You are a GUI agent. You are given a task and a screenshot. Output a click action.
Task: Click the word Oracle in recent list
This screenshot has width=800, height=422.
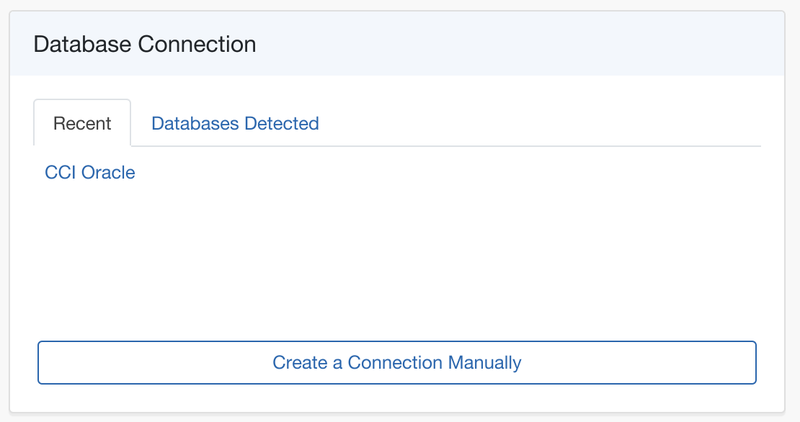(x=108, y=172)
